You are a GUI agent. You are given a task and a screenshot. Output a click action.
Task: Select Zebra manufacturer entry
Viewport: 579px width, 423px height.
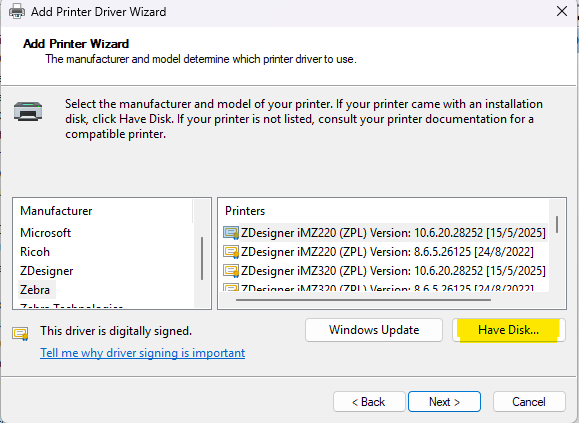click(35, 290)
